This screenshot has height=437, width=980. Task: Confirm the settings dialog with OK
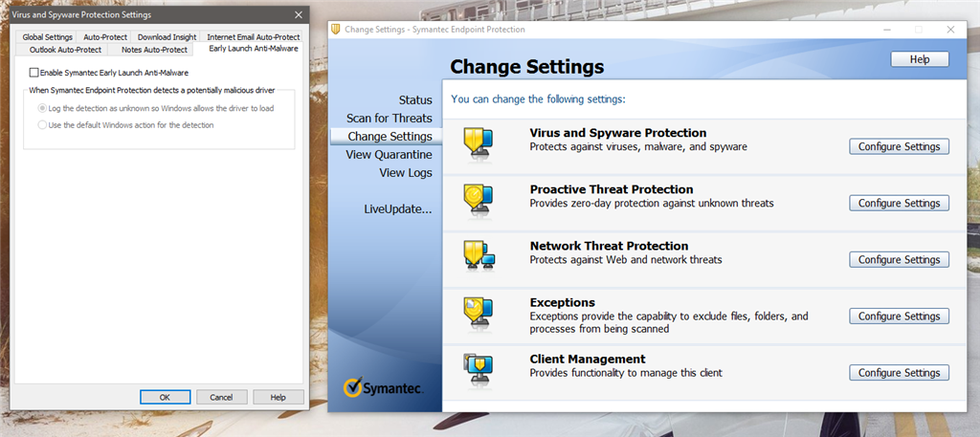pos(165,397)
